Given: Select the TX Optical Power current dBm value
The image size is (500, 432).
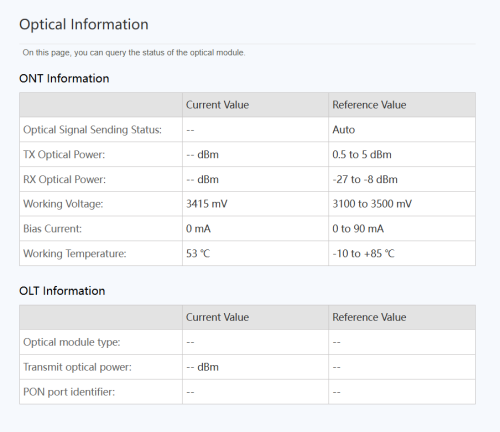Looking at the screenshot, I should pos(202,155).
